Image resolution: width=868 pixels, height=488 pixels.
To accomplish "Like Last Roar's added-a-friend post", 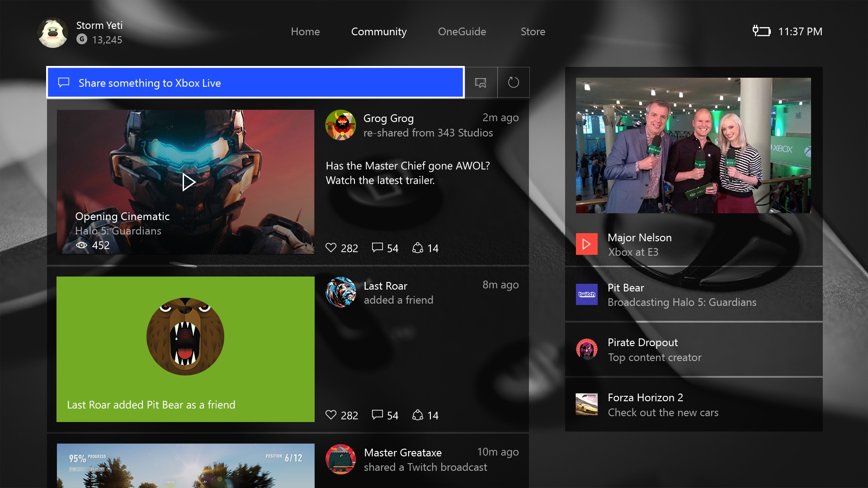I will coord(331,415).
